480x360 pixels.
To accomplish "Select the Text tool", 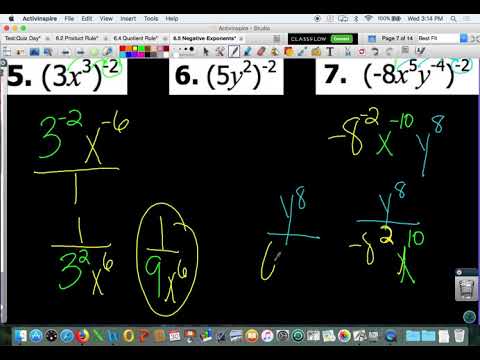I will point(330,52).
